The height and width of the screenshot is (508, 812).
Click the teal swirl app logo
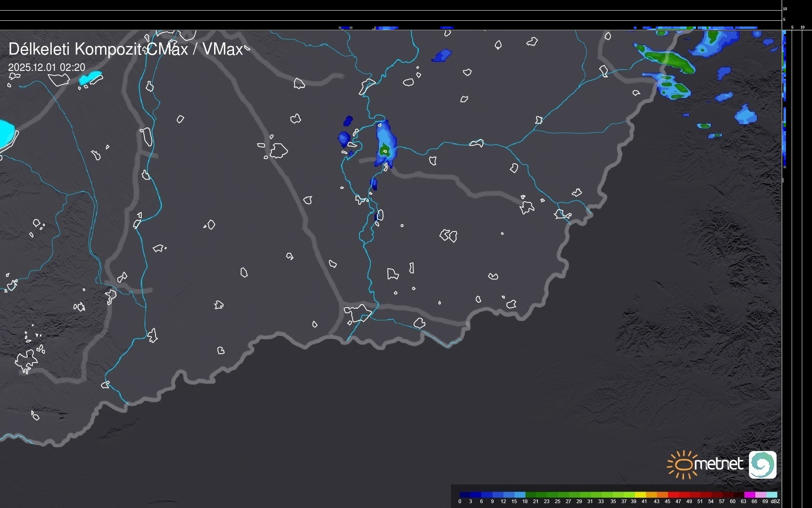click(762, 464)
